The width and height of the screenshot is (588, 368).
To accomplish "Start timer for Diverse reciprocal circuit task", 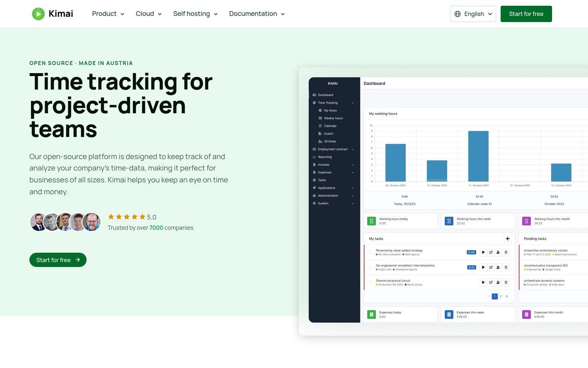I will (483, 283).
